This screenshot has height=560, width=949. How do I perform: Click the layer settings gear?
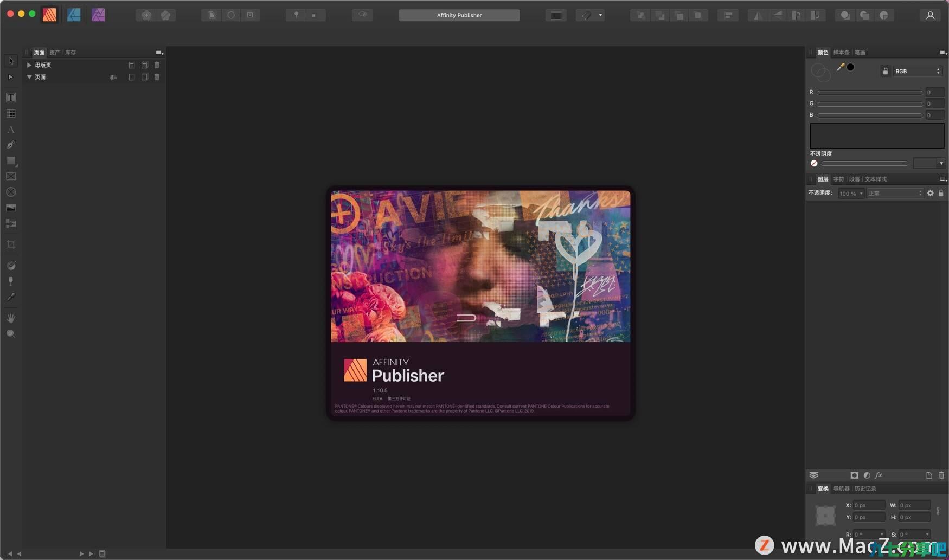(930, 193)
